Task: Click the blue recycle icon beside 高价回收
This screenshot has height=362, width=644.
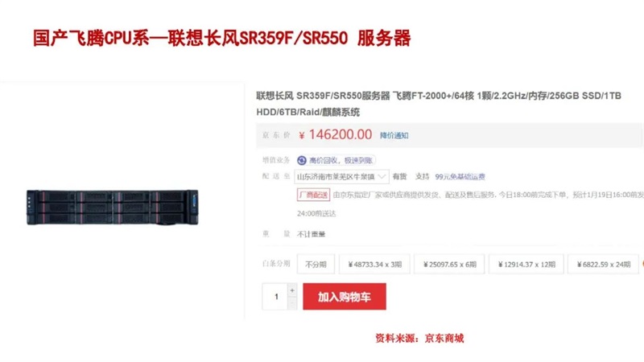Action: pyautogui.click(x=302, y=160)
